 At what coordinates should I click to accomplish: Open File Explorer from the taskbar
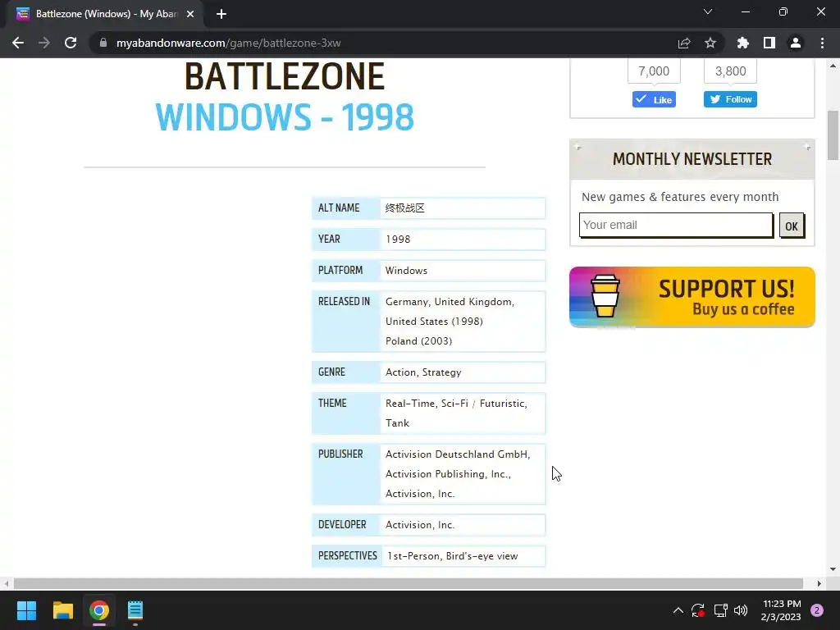tap(62, 610)
